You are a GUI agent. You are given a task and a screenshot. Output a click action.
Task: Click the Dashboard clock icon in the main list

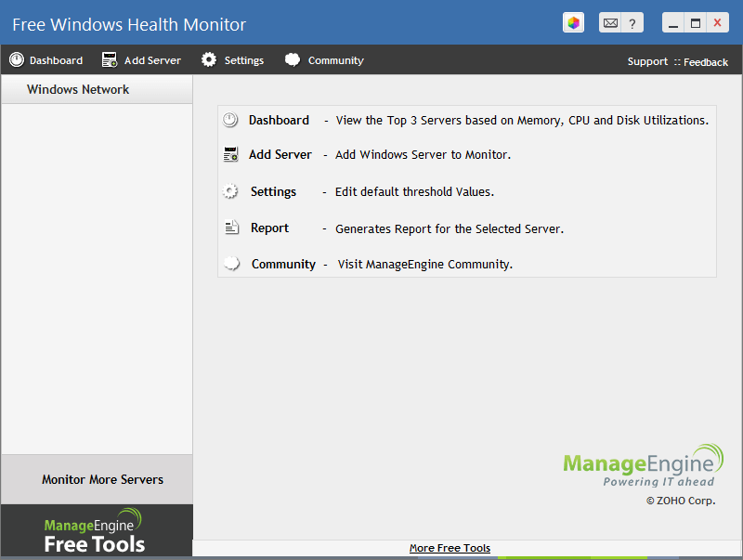pos(231,120)
